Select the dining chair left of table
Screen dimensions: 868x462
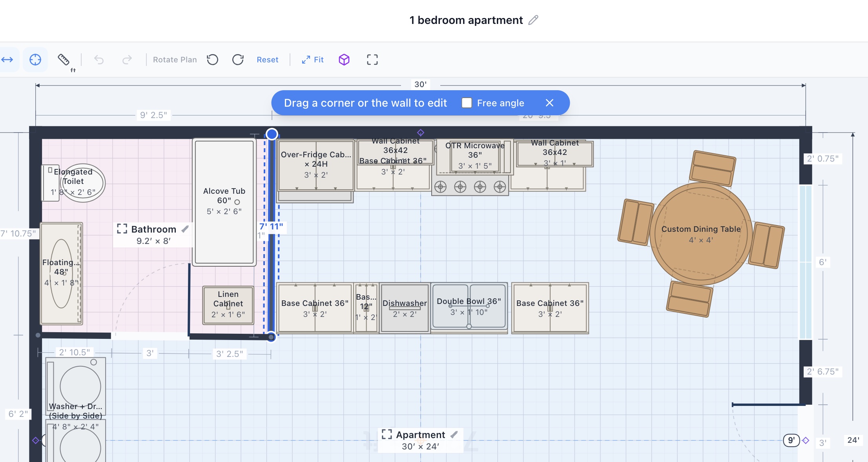pos(636,222)
